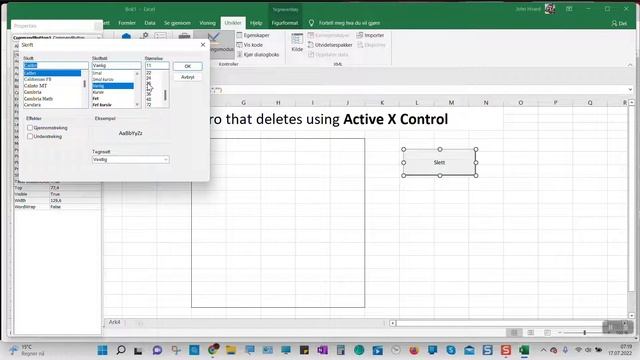The image size is (640, 360).
Task: Choose Kursiv font style
Action: tap(98, 92)
